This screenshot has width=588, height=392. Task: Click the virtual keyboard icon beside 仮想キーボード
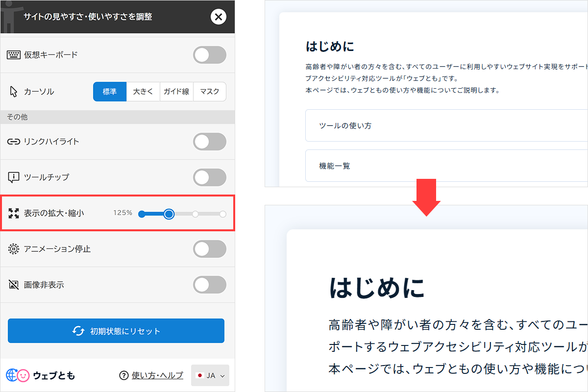point(13,54)
